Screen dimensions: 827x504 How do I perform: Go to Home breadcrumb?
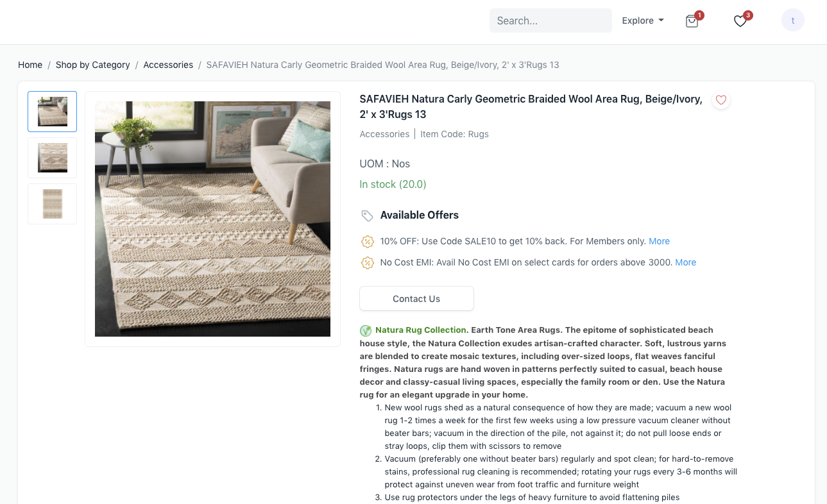point(30,65)
